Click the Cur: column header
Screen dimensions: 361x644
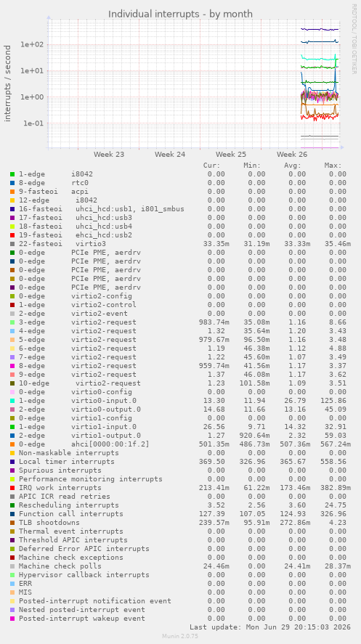pyautogui.click(x=212, y=166)
